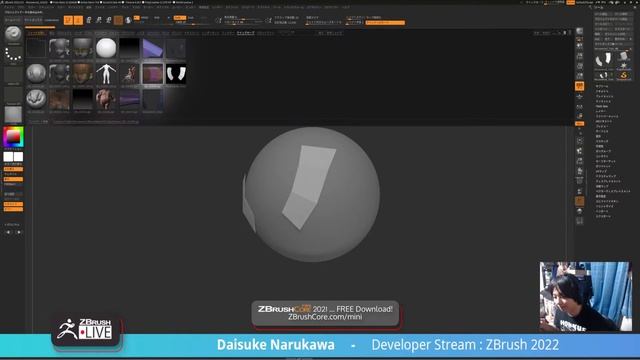Switch to highlighted クイックセーブ (QuickSave) LightBox tab
The width and height of the screenshot is (640, 360).
coord(246,33)
